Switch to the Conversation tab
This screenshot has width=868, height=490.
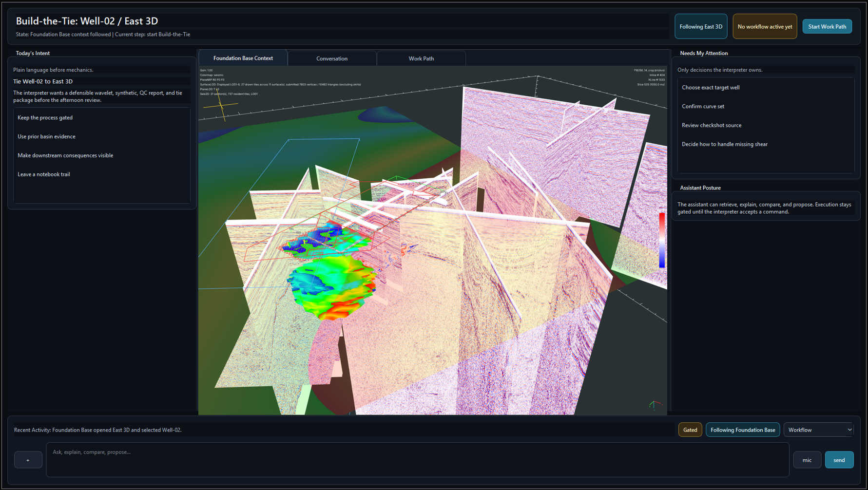point(332,58)
